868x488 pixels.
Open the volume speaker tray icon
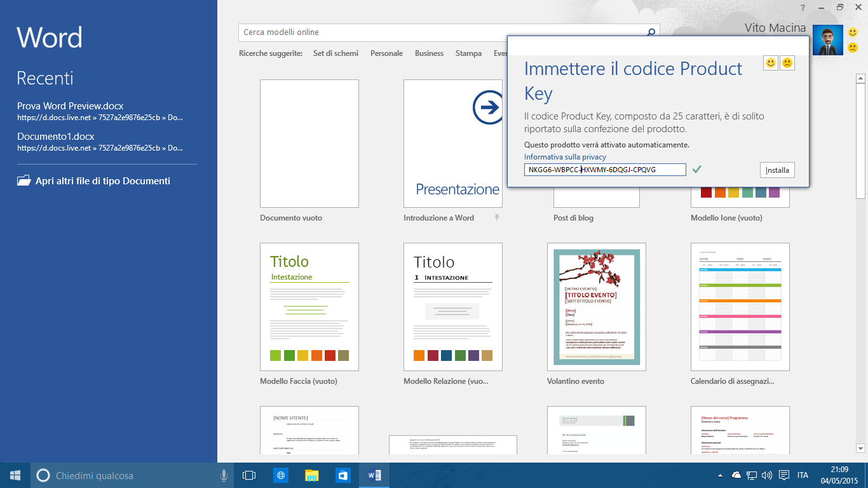pos(767,475)
